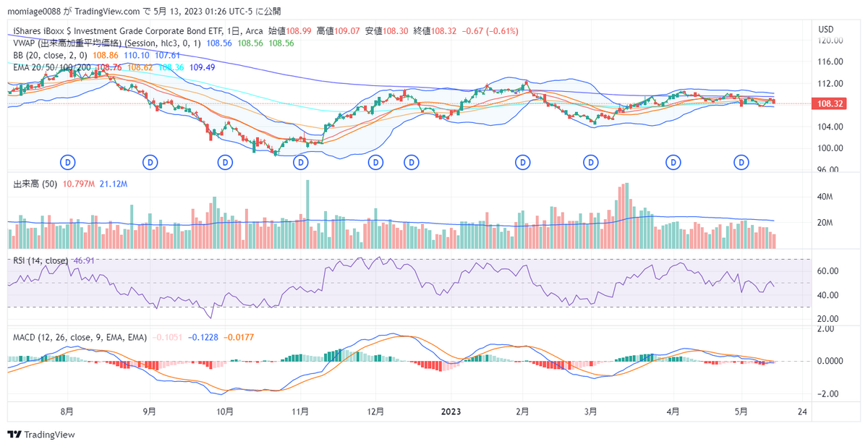Click the 2.00 MACD axis label
The width and height of the screenshot is (868, 447).
pyautogui.click(x=826, y=328)
